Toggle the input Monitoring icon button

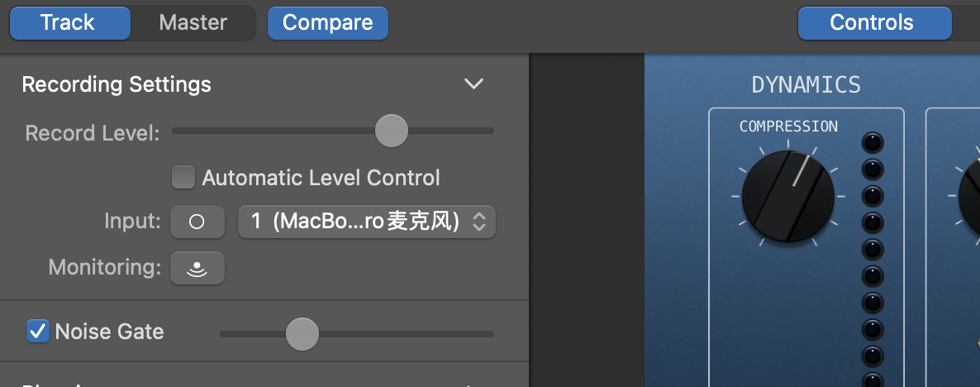197,268
